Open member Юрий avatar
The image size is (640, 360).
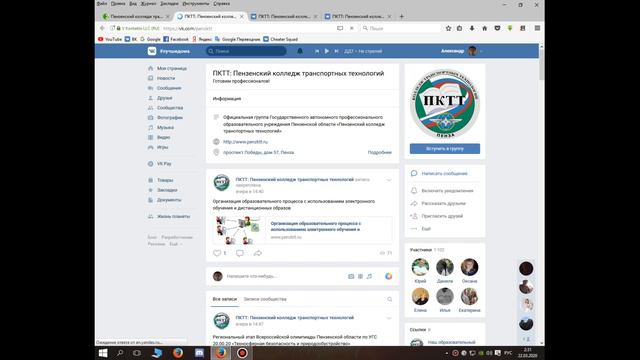pos(420,267)
